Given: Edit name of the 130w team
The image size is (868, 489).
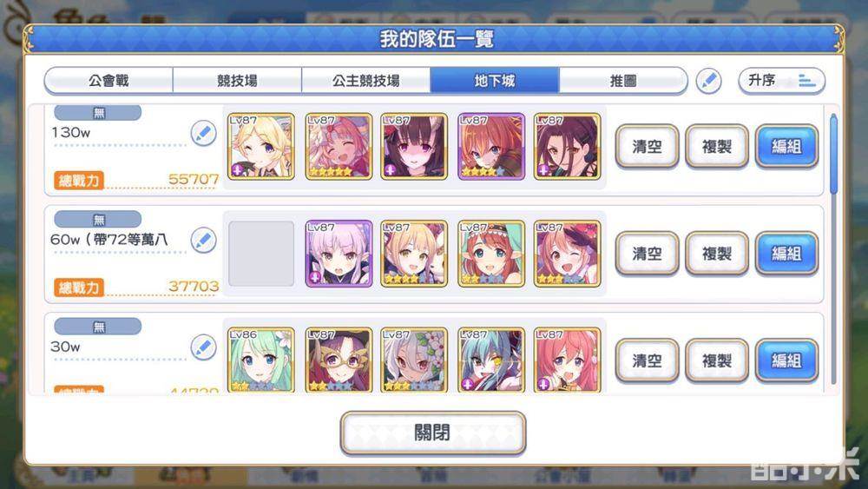Looking at the screenshot, I should pyautogui.click(x=203, y=134).
